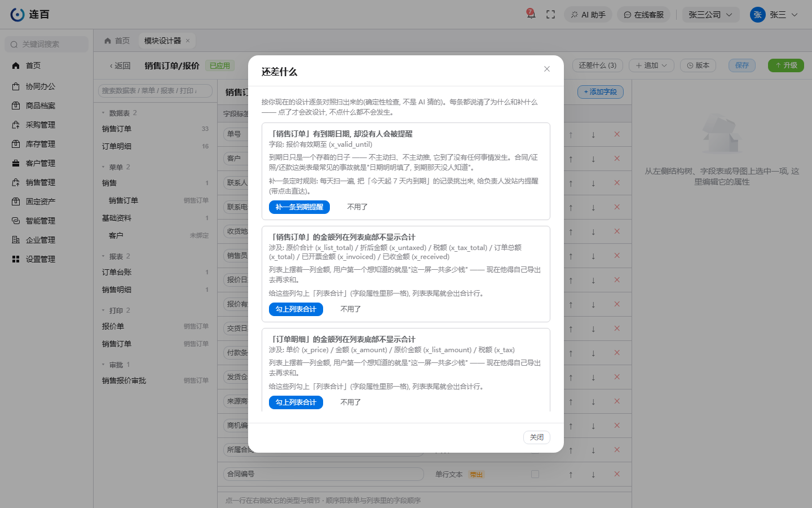Collapse the 报表 tree group
Viewport: 812px width, 508px height.
104,257
